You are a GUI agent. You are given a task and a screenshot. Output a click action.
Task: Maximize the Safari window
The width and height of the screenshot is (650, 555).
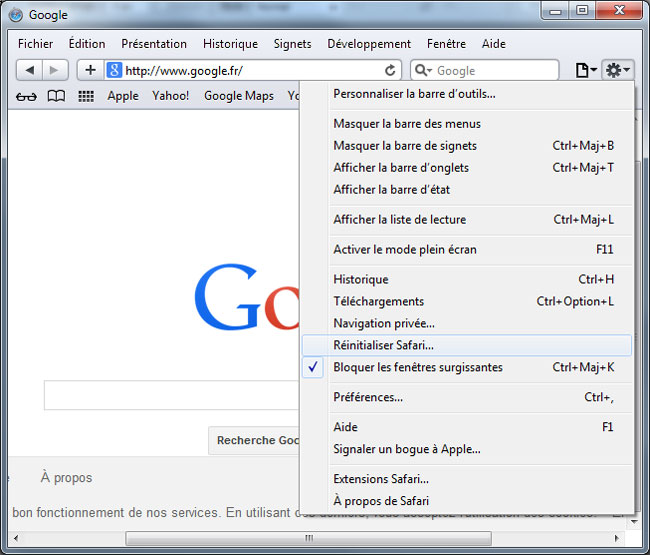[582, 11]
